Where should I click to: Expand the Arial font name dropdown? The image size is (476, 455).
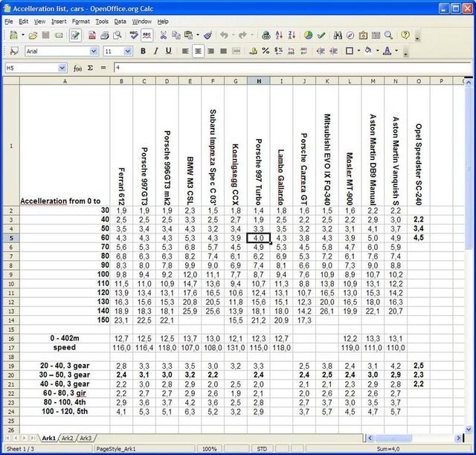(x=94, y=51)
